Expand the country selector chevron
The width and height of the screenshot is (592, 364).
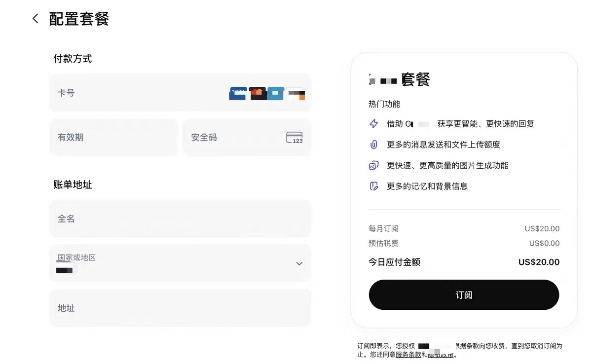(299, 264)
